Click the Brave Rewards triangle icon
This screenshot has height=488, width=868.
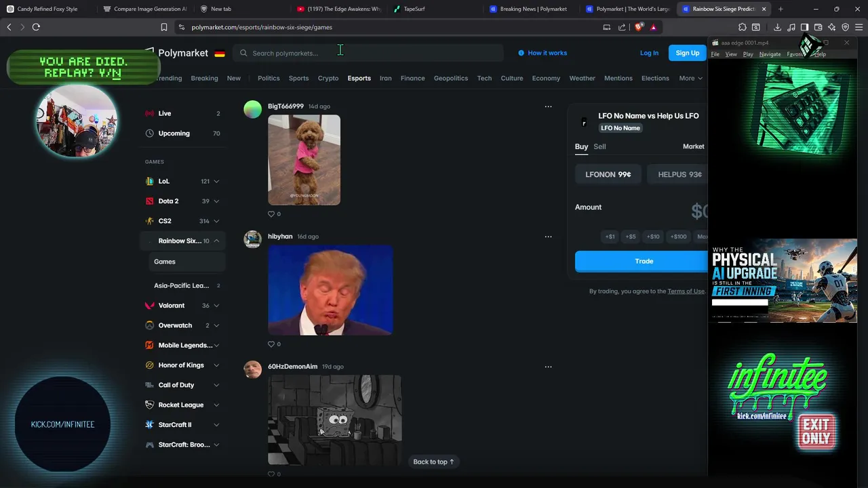pyautogui.click(x=653, y=27)
